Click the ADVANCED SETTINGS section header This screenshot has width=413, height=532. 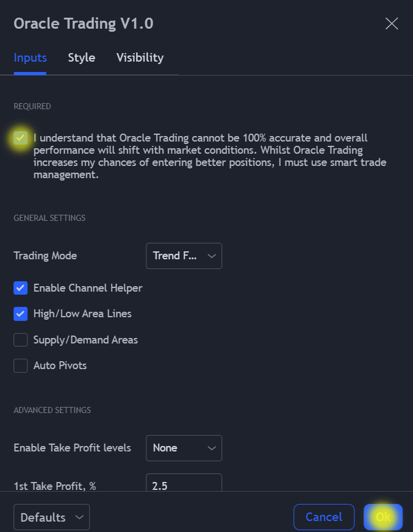pyautogui.click(x=52, y=410)
